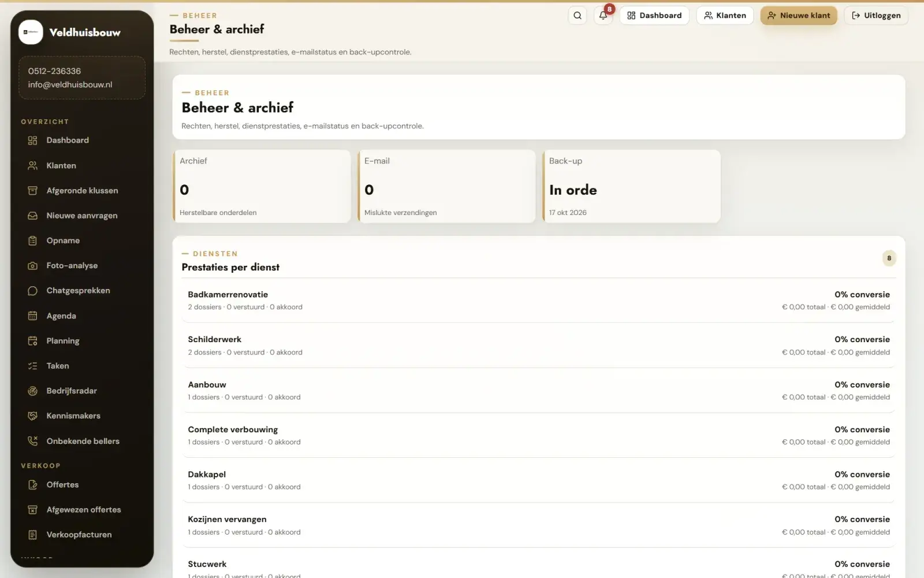
Task: Click the Verkoopfacturen invoice icon
Action: 32,535
